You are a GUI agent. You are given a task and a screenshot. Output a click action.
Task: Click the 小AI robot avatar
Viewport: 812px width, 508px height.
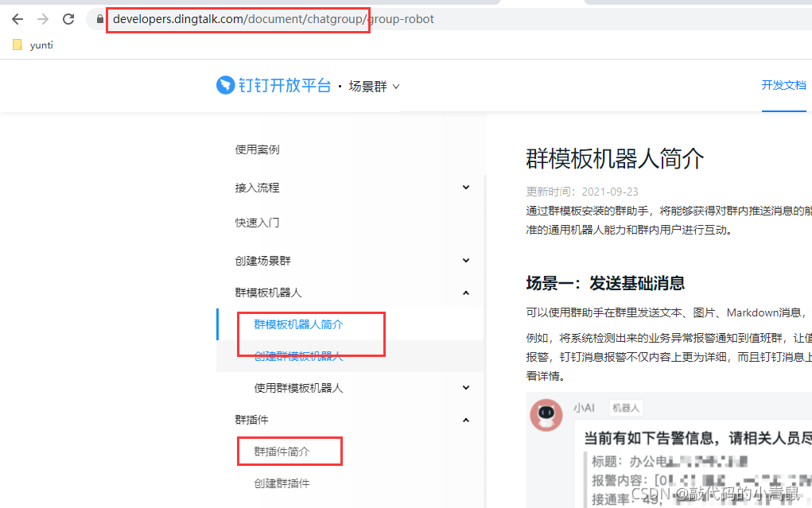click(x=546, y=415)
